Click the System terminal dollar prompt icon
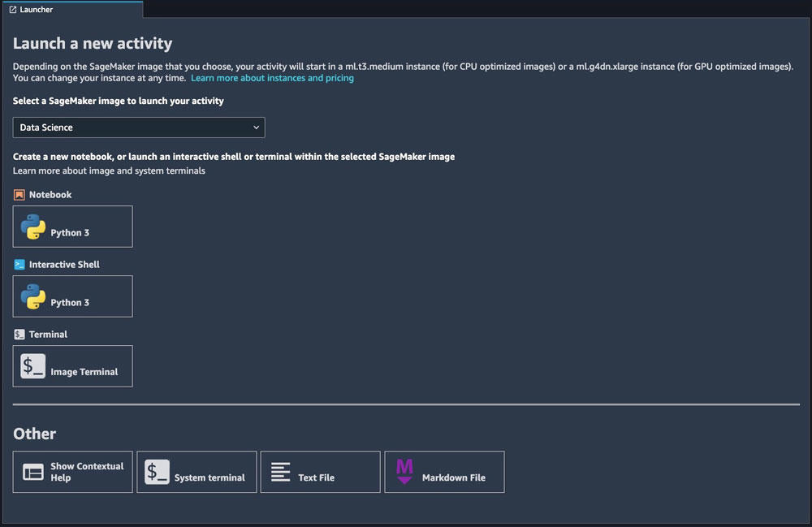 157,472
